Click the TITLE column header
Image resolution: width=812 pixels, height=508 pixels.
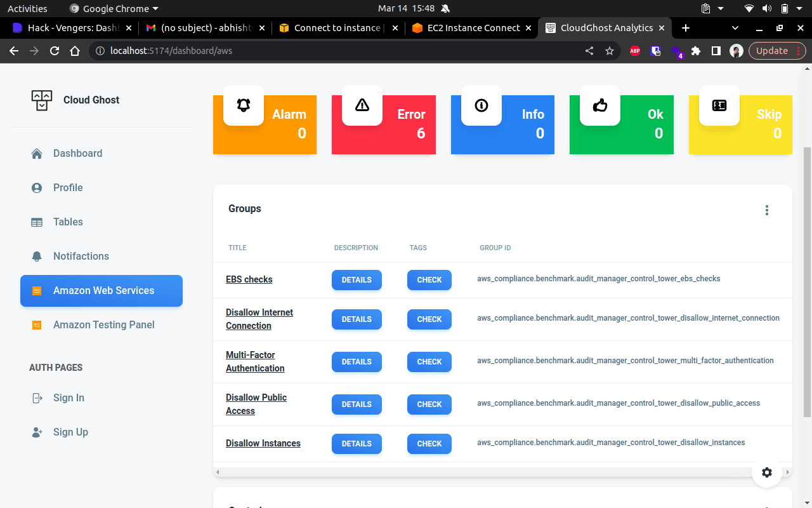tap(237, 248)
